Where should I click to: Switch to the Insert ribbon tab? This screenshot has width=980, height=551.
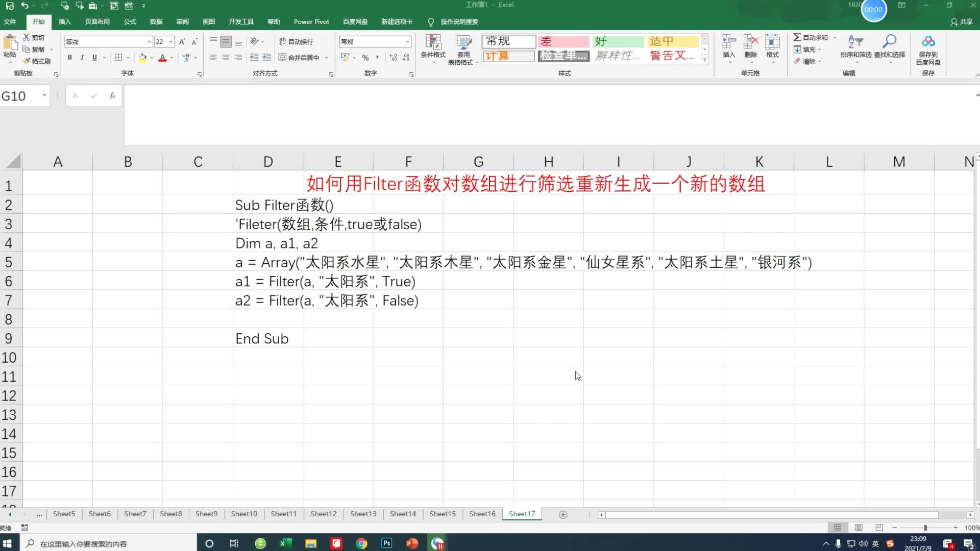click(65, 21)
